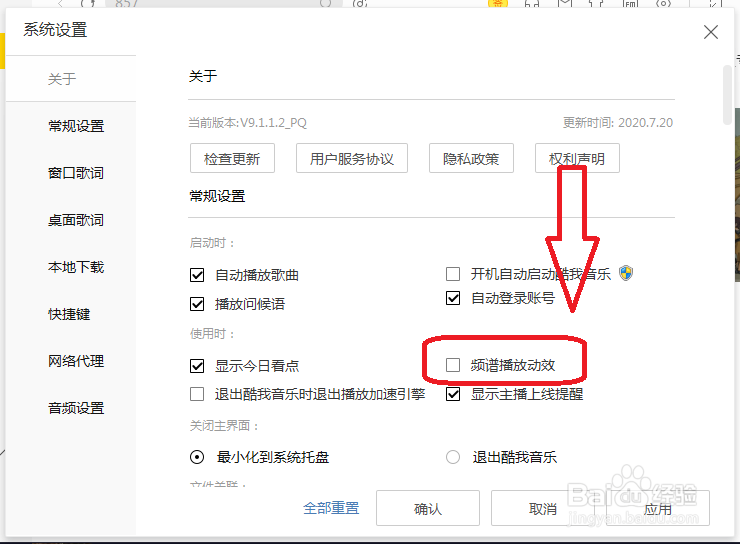Uncheck 显示主播上线提醒
The width and height of the screenshot is (740, 544).
453,394
